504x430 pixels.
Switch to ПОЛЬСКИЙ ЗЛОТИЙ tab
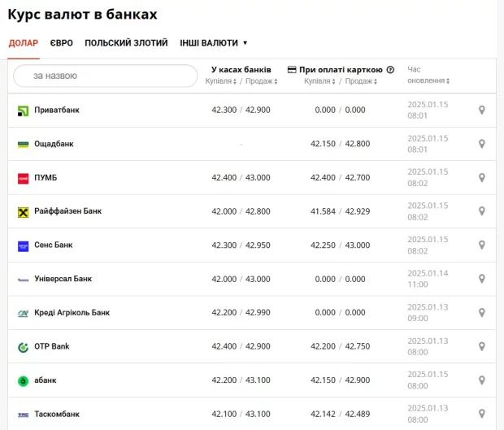[x=126, y=43]
